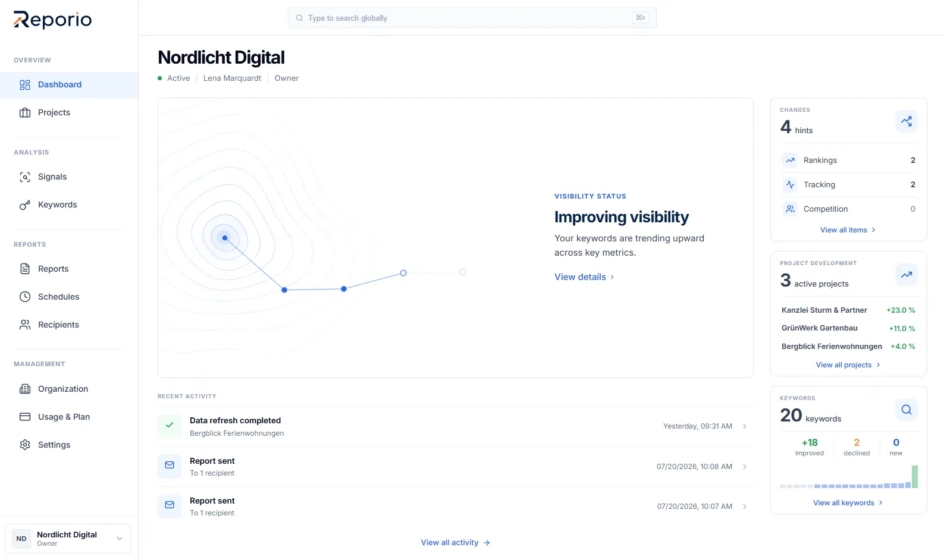
Task: Go to the Projects page
Action: (x=69, y=113)
